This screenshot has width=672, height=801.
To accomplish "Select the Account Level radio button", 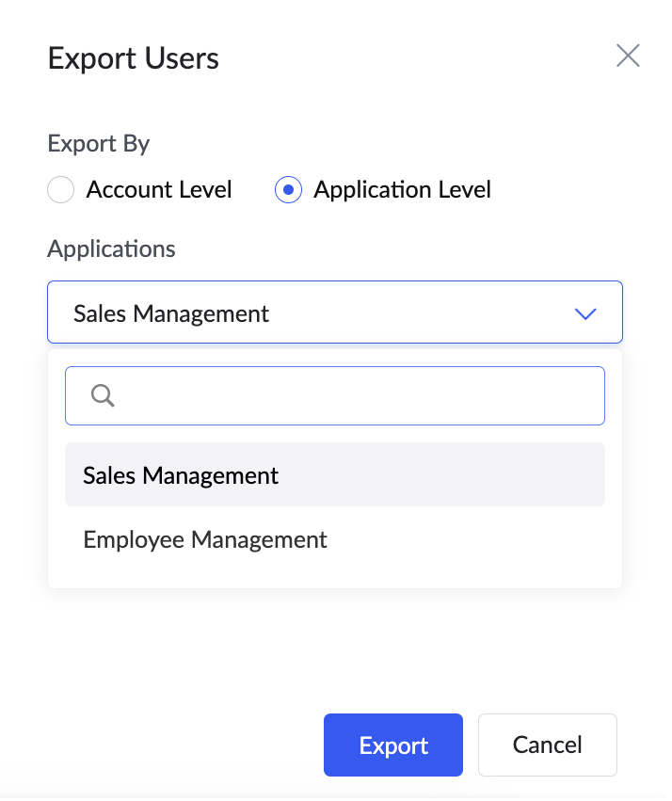I will click(60, 190).
